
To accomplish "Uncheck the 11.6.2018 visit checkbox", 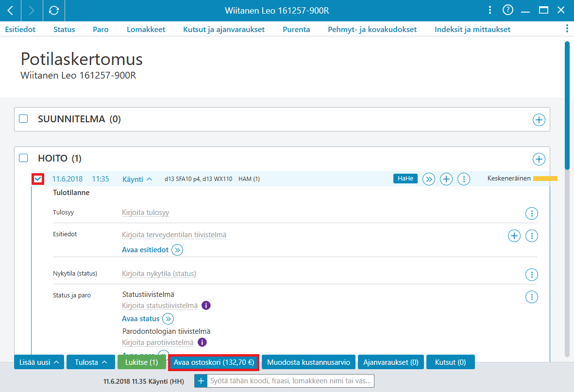I will 38,179.
